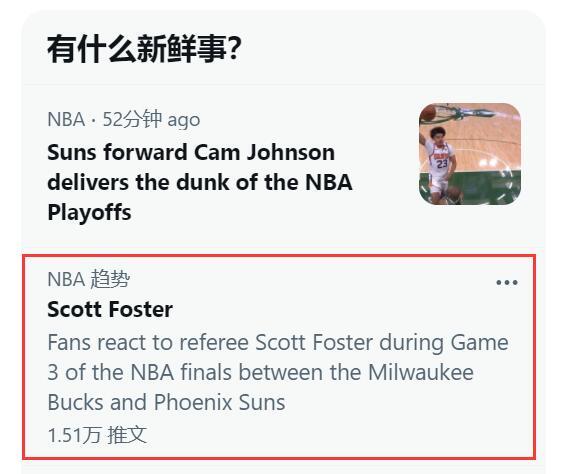The image size is (567, 474).
Task: Click the '3 of the NBA finals' description line
Action: pyautogui.click(x=260, y=372)
